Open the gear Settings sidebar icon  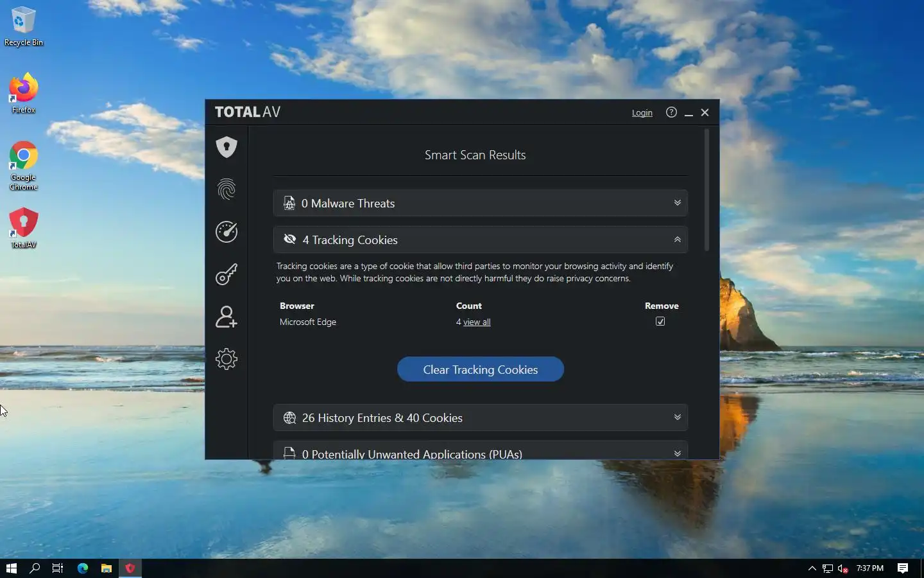pos(227,359)
